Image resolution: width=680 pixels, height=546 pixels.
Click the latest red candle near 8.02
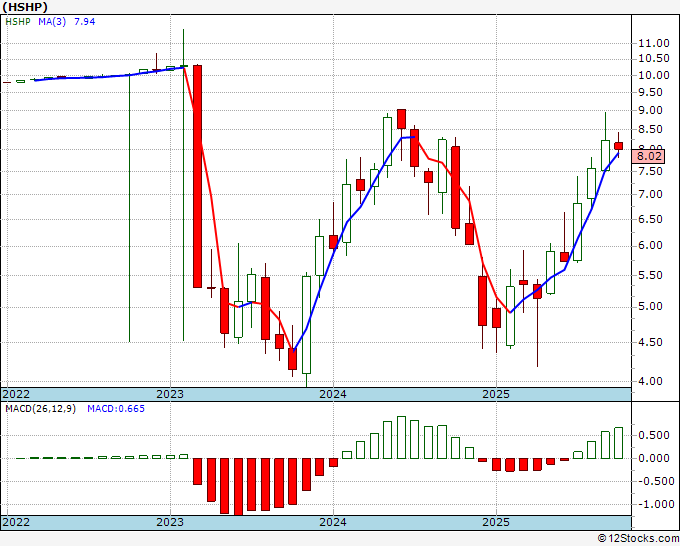coord(618,146)
